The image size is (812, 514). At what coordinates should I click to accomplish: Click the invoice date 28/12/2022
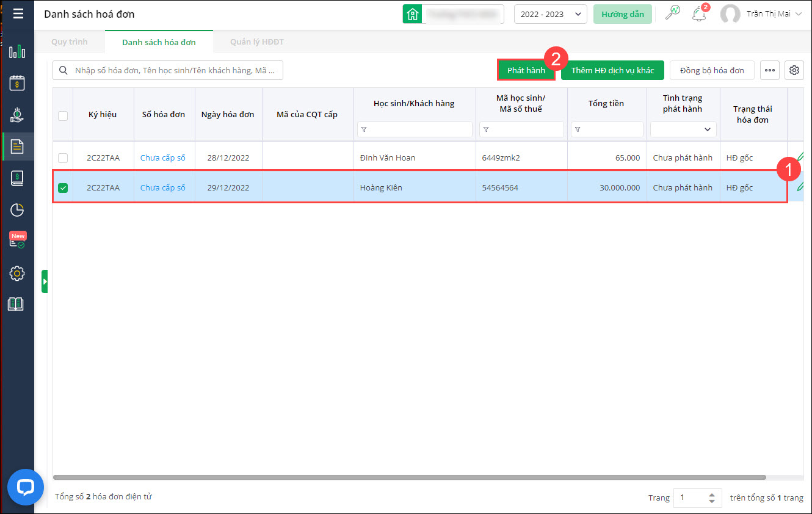point(228,157)
